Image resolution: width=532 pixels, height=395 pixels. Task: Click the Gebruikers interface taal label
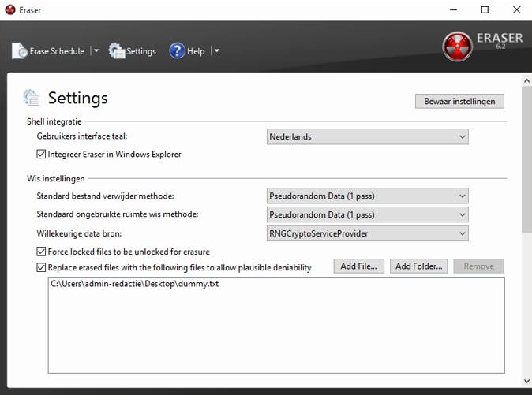(x=82, y=136)
